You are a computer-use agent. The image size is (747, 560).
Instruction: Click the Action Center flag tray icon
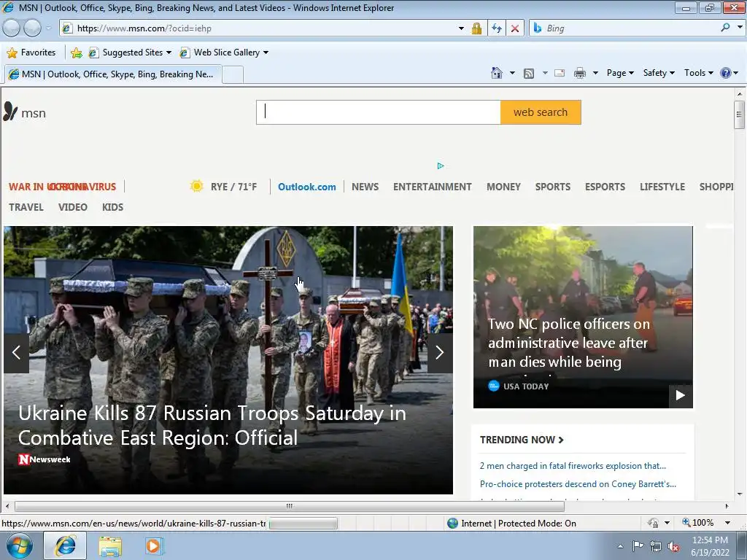click(x=638, y=545)
